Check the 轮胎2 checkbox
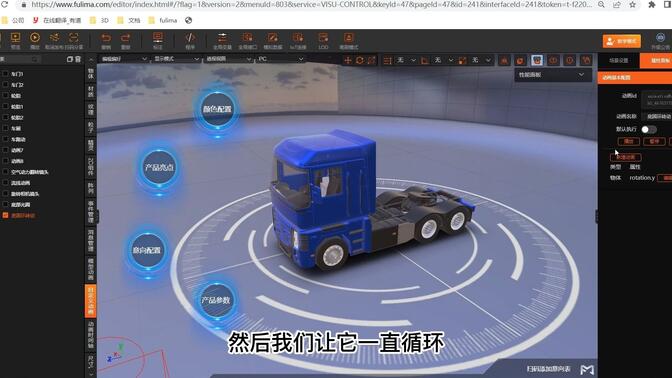This screenshot has height=378, width=672. pos(6,117)
